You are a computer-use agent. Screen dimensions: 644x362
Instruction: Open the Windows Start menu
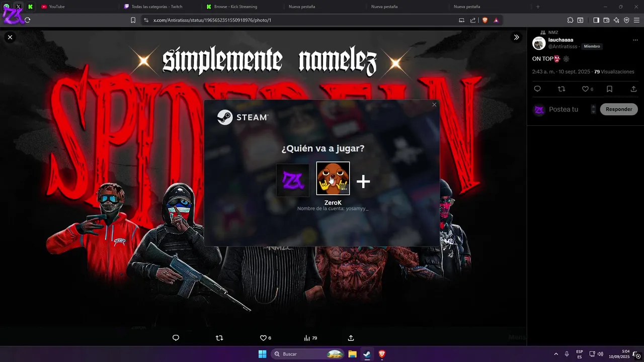[262, 354]
